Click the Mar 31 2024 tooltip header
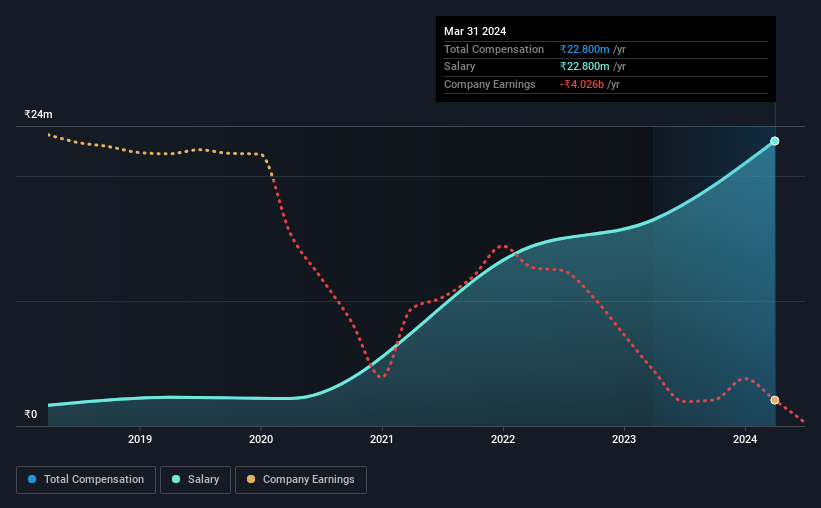 click(x=475, y=31)
